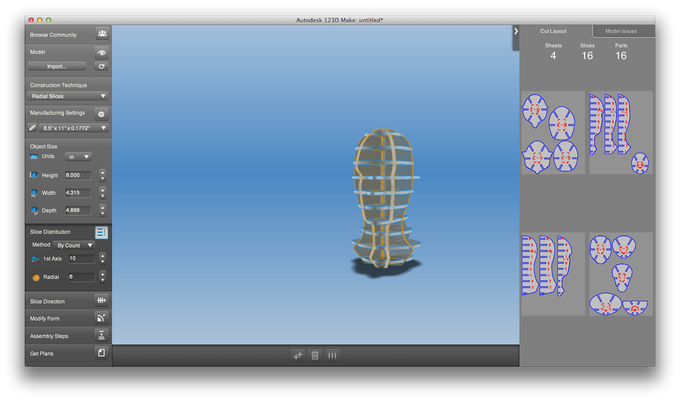The width and height of the screenshot is (680, 401).
Task: Click the Radial count field
Action: coord(82,277)
